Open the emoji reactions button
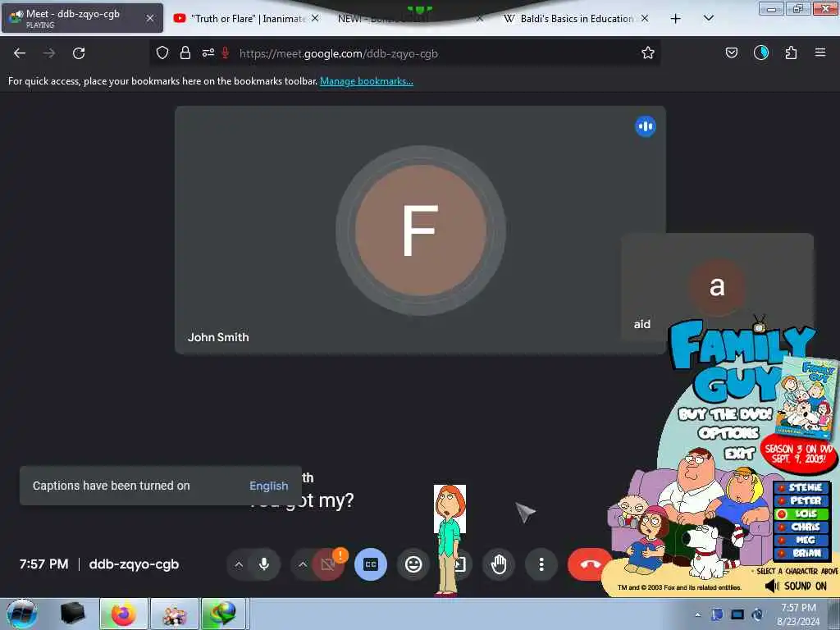 pyautogui.click(x=413, y=564)
